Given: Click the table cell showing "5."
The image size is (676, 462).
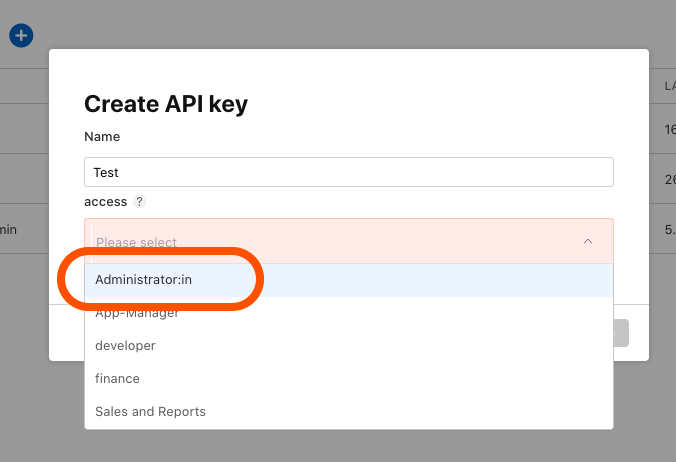Looking at the screenshot, I should [x=668, y=229].
